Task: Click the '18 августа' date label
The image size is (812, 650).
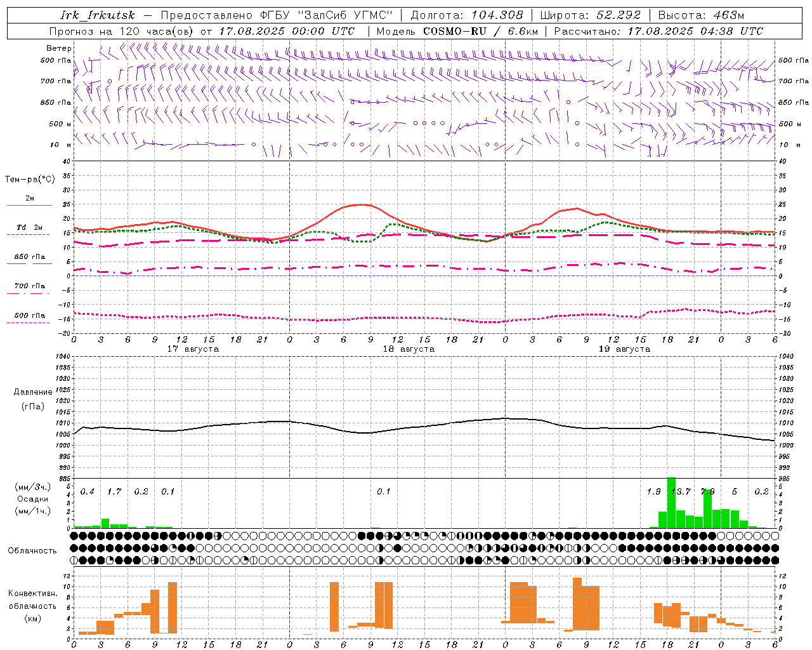Action: pos(409,349)
